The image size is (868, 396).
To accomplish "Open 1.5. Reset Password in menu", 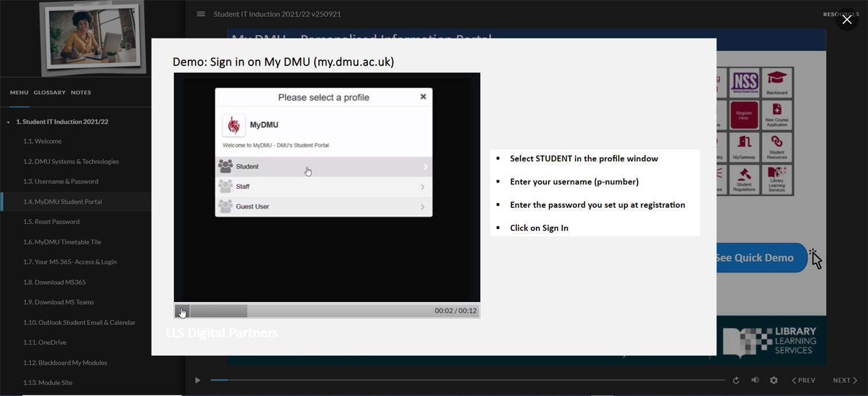I will point(51,222).
